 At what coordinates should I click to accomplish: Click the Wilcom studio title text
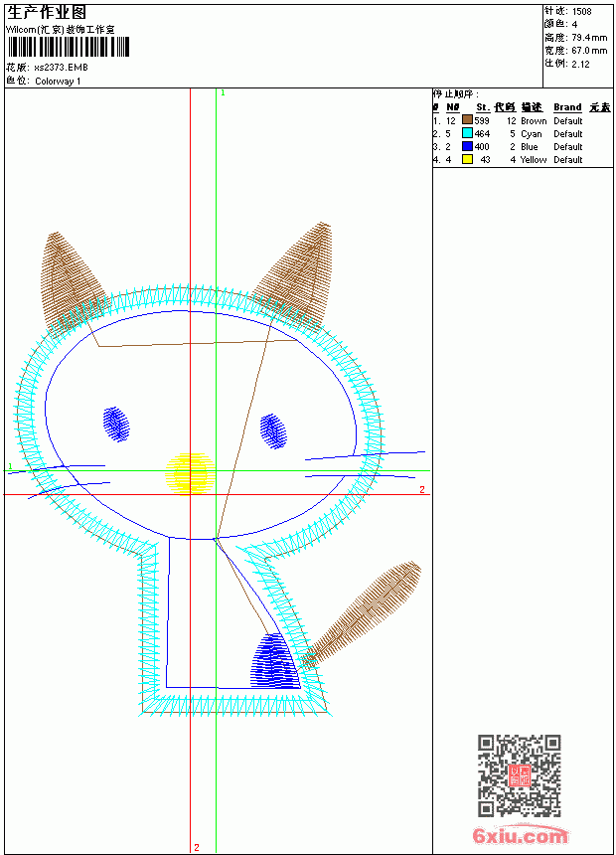[x=61, y=30]
